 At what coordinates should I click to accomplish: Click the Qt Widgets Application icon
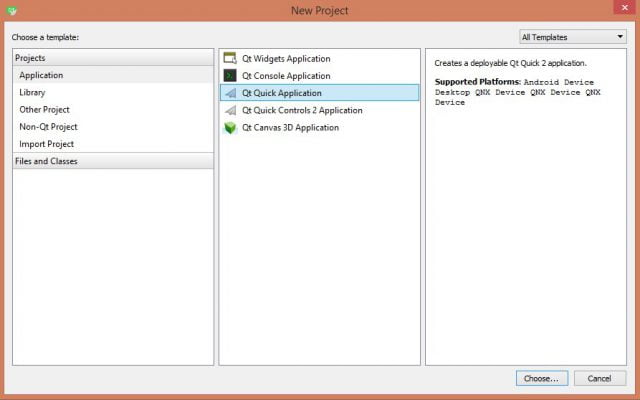(x=230, y=58)
